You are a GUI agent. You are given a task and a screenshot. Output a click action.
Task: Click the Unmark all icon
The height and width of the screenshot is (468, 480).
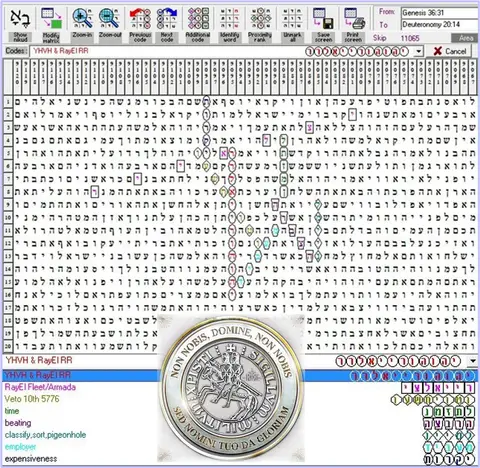tap(292, 18)
